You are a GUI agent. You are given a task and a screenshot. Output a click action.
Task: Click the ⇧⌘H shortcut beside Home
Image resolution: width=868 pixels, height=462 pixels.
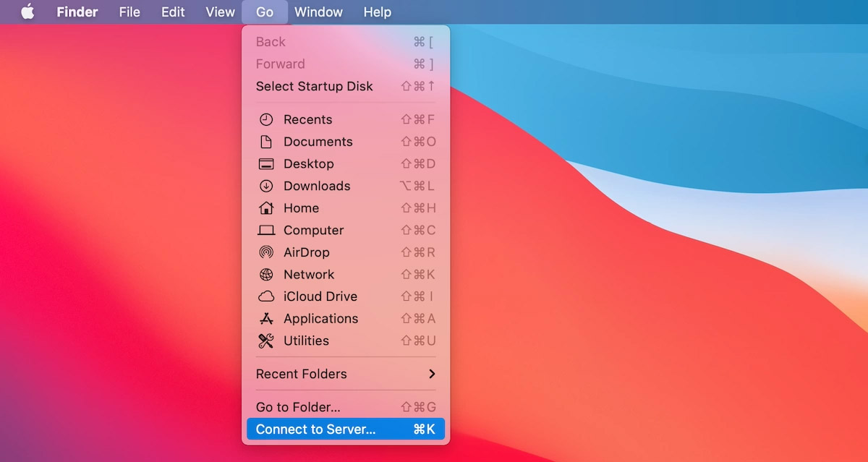click(x=418, y=208)
